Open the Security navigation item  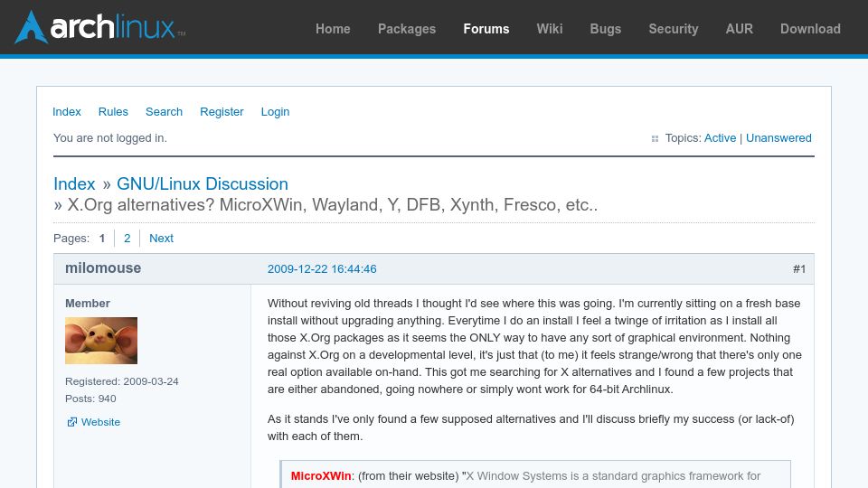click(x=673, y=29)
